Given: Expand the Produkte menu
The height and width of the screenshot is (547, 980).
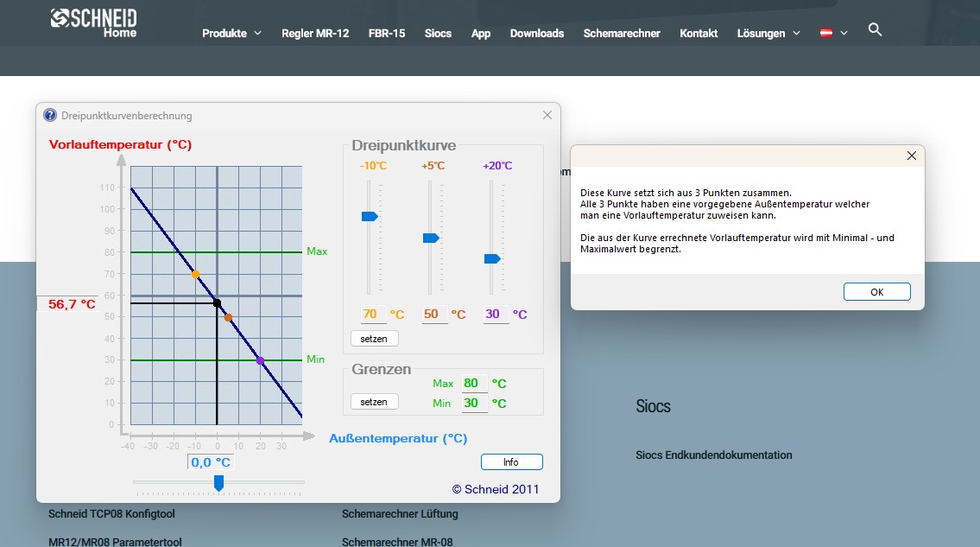Looking at the screenshot, I should point(231,33).
